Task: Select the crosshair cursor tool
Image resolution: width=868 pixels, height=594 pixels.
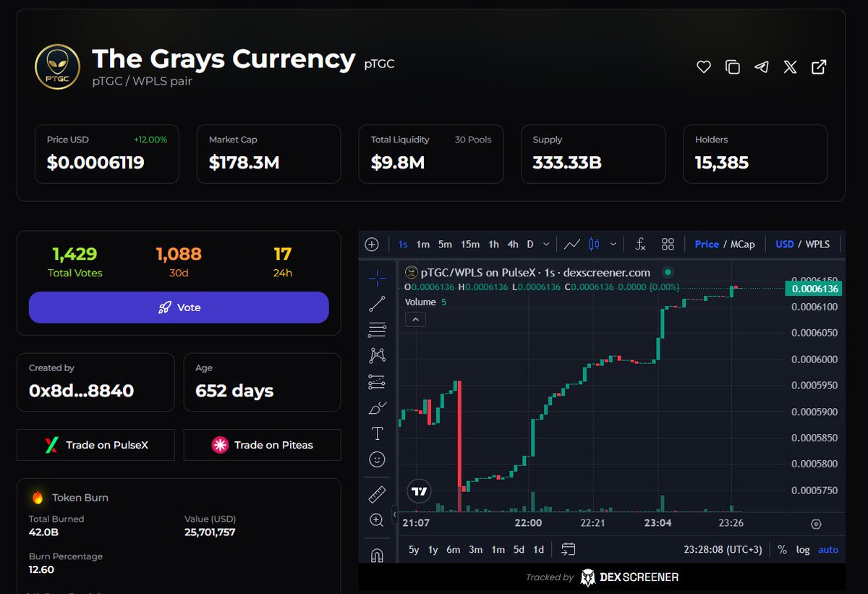Action: [377, 279]
